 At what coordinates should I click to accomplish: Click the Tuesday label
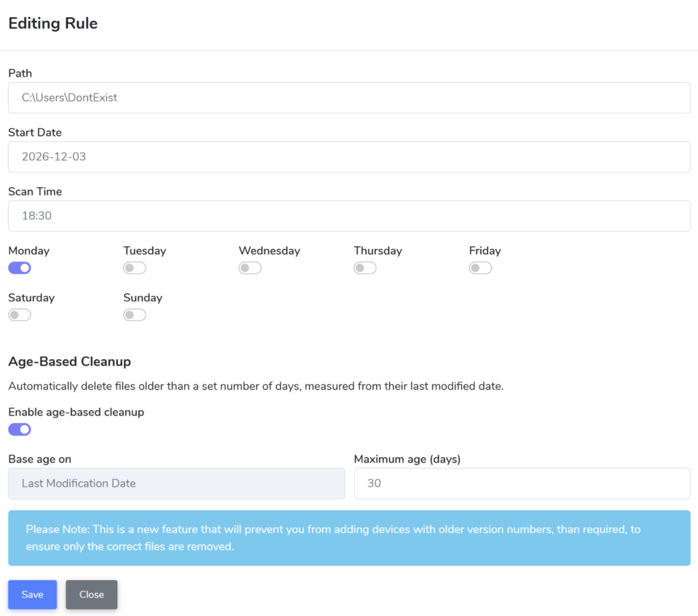(145, 251)
